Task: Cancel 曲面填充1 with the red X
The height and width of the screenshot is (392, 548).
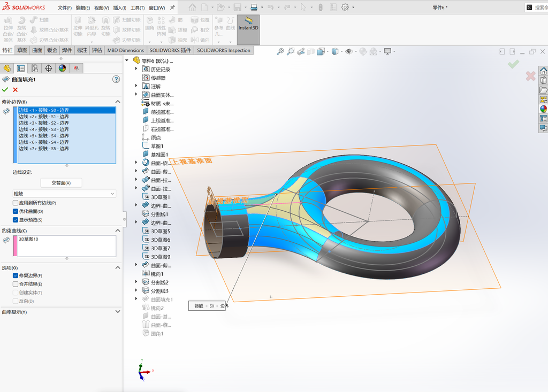Action: pos(16,90)
